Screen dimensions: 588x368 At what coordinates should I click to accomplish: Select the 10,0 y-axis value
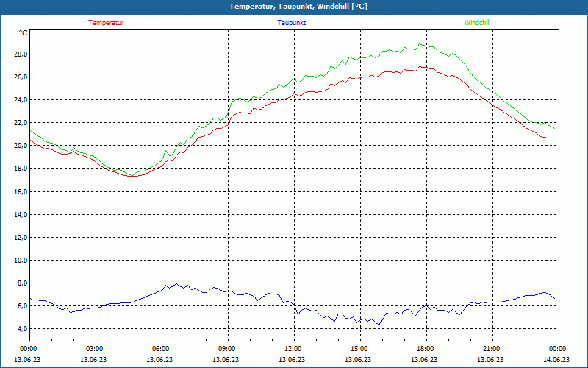coord(21,261)
